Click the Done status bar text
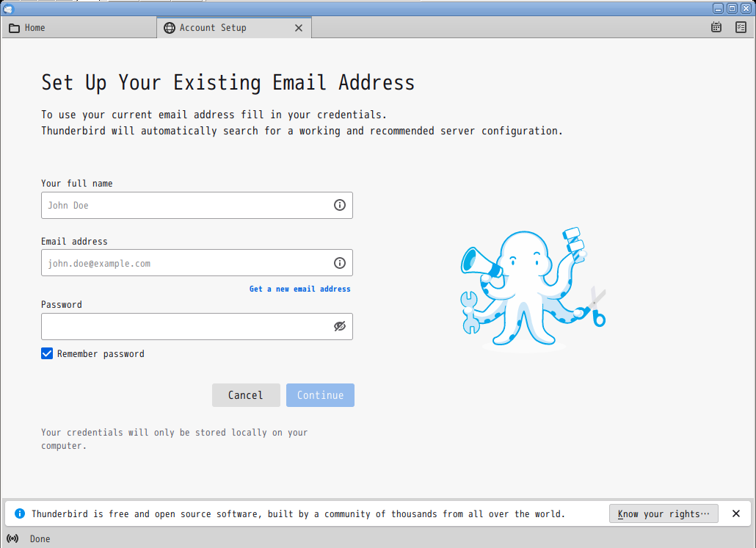The image size is (756, 548). point(40,539)
